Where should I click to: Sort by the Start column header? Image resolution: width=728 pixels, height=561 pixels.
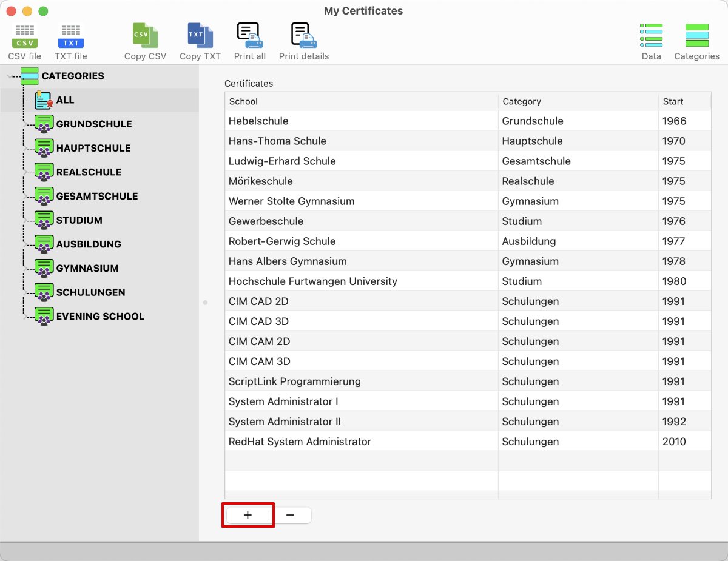pyautogui.click(x=684, y=101)
